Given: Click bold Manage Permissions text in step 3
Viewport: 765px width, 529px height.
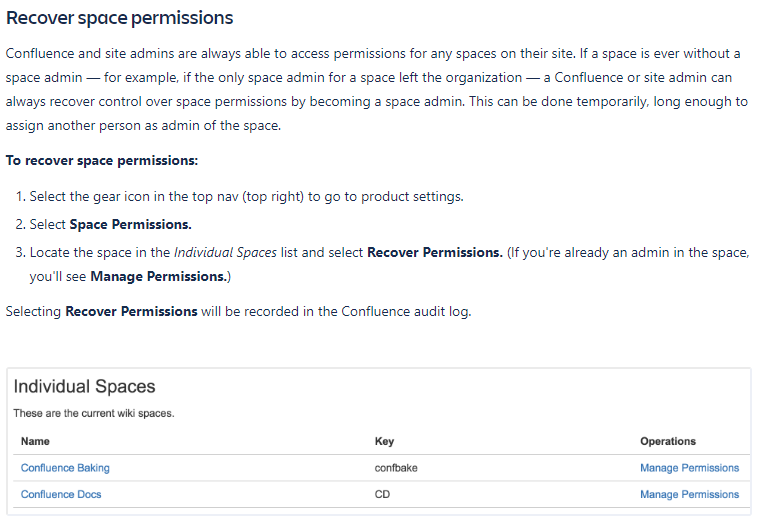Looking at the screenshot, I should pos(159,276).
